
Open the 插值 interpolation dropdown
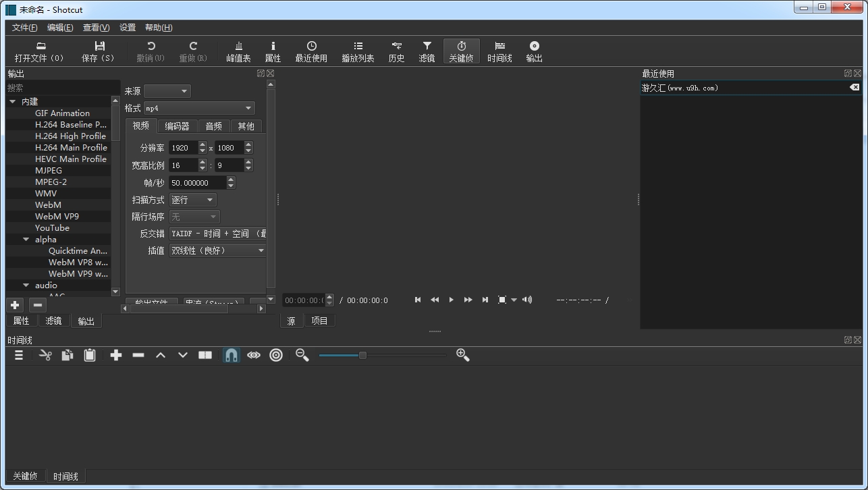pyautogui.click(x=218, y=250)
